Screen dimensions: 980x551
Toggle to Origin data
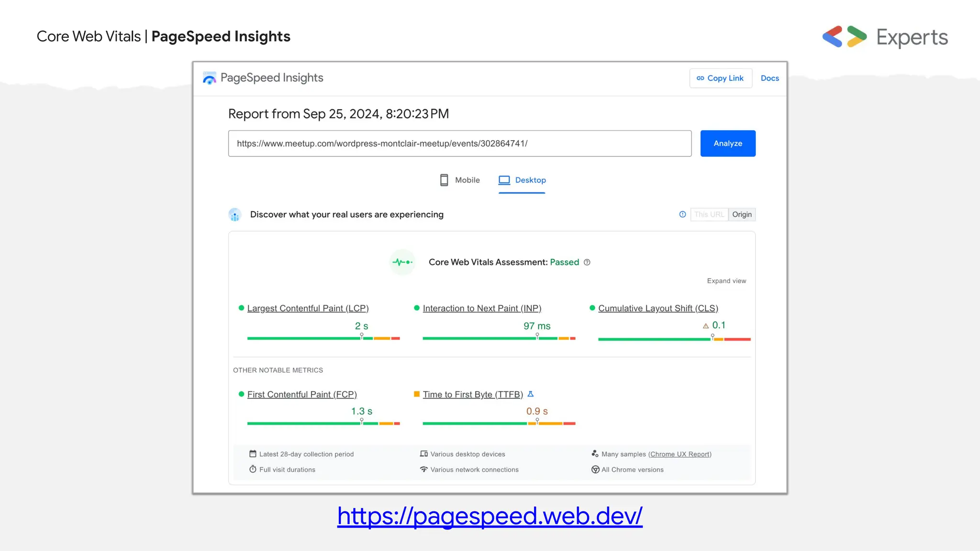pos(742,214)
